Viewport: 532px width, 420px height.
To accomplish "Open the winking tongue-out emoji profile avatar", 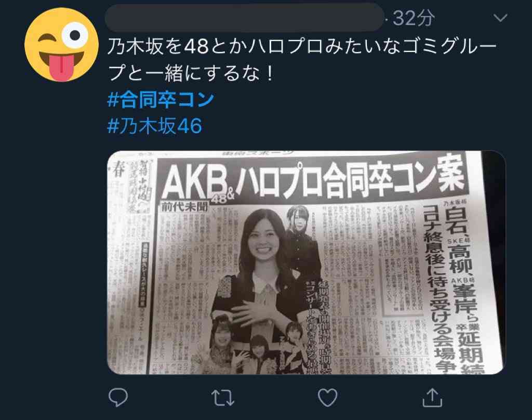I will (x=61, y=45).
